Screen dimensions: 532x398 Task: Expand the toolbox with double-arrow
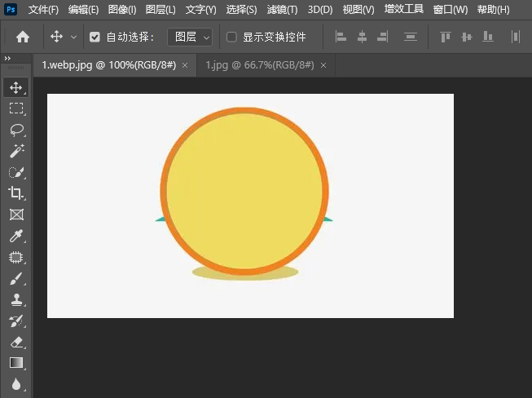coord(7,59)
